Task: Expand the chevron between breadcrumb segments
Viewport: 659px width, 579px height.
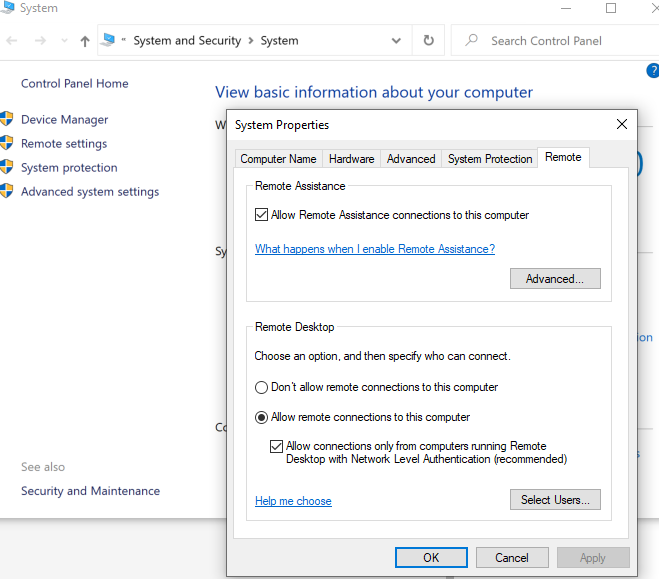Action: click(x=251, y=41)
